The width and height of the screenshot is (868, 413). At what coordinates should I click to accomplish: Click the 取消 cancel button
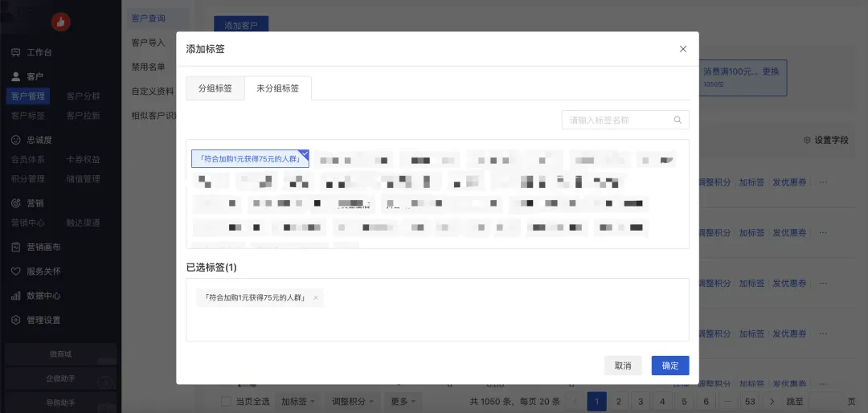pyautogui.click(x=623, y=366)
